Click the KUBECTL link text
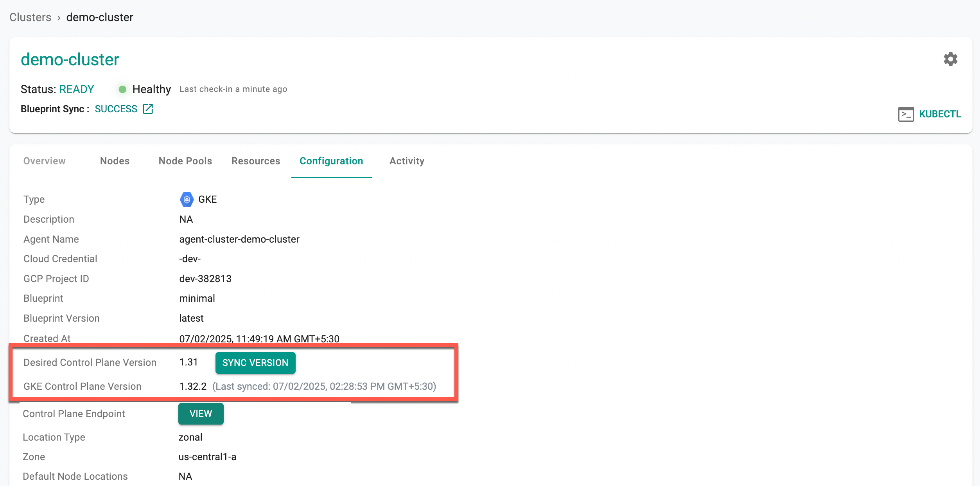 coord(940,114)
